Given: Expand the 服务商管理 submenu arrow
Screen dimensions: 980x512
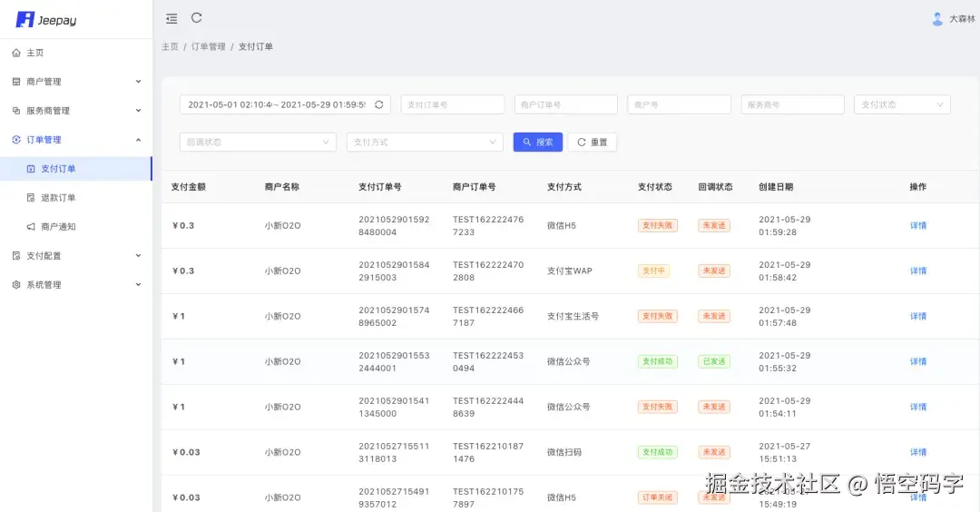Looking at the screenshot, I should (138, 111).
